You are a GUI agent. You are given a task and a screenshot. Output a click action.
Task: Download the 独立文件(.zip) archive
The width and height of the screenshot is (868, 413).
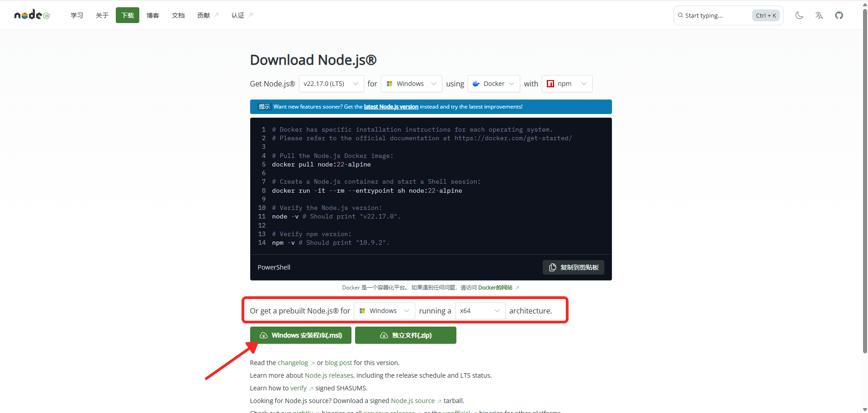[x=405, y=335]
